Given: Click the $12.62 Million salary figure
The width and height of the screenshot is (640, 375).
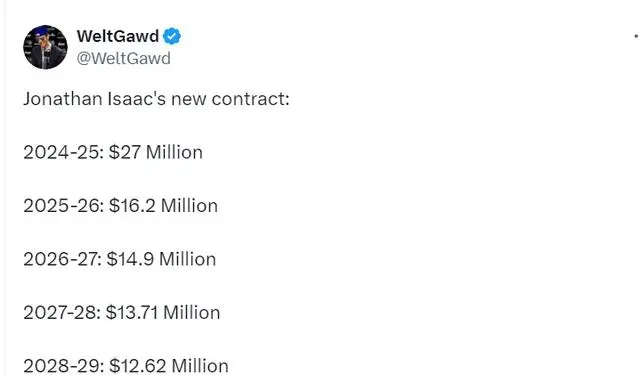Looking at the screenshot, I should (x=169, y=366).
